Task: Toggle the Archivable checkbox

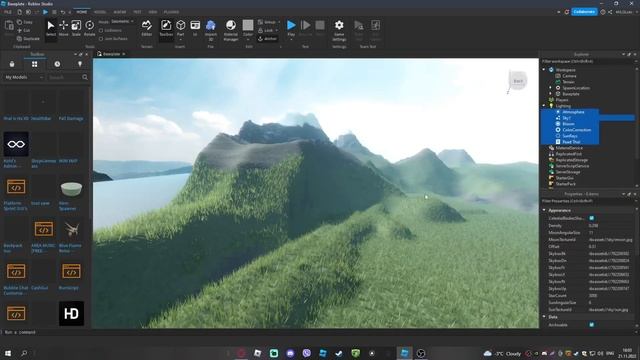Action: (x=592, y=325)
